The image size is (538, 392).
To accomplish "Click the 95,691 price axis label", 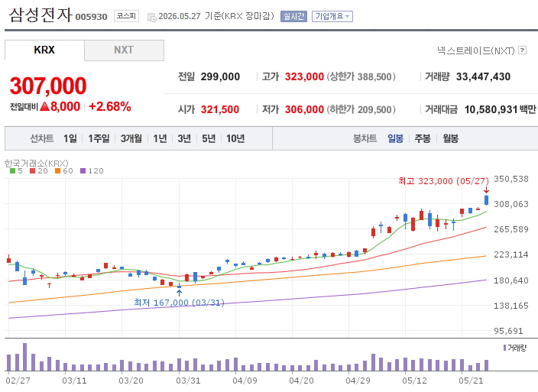I will (508, 331).
